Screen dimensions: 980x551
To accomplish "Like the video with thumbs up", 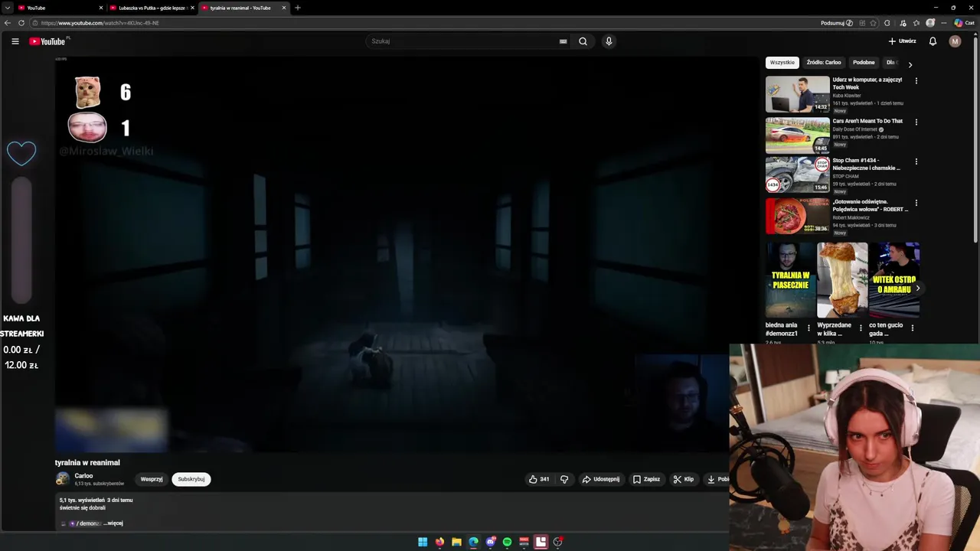I will 539,479.
